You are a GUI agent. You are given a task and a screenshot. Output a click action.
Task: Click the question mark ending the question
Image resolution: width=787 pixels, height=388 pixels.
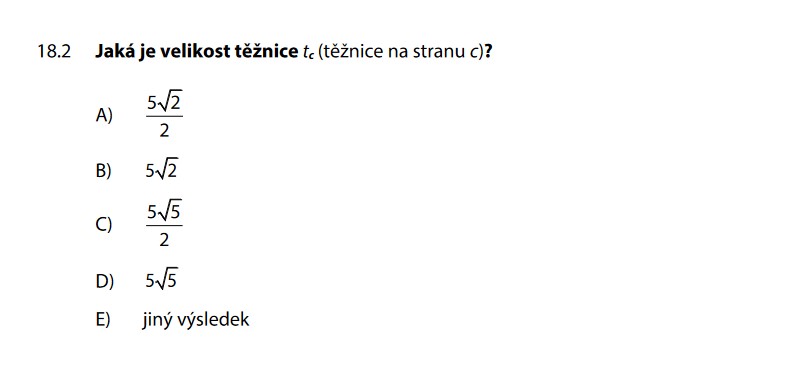click(x=487, y=52)
